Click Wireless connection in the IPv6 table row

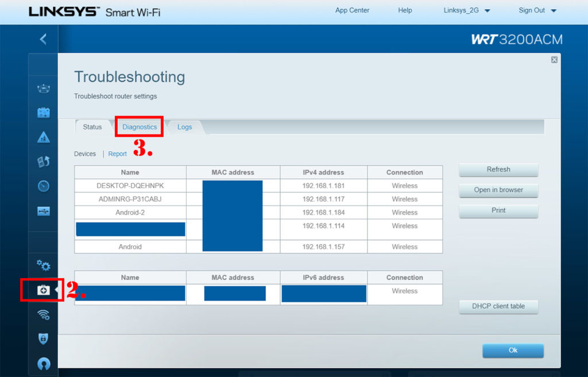click(405, 291)
